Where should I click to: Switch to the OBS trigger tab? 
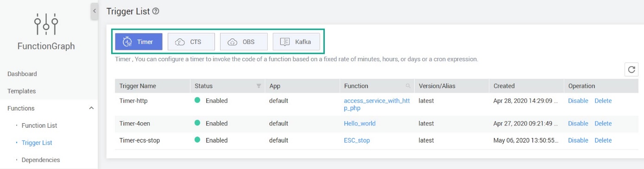244,42
